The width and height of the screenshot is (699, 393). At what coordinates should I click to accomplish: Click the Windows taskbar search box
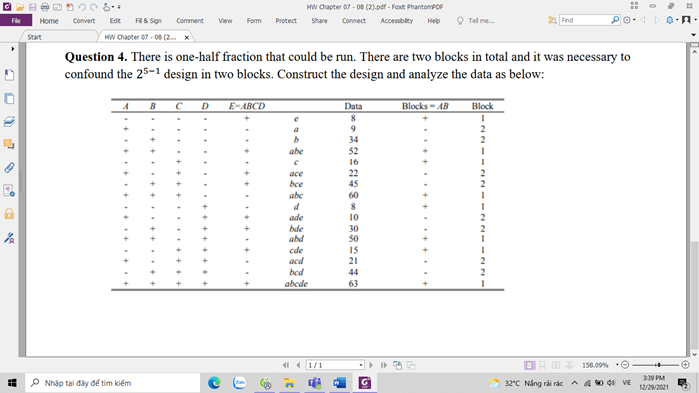point(112,383)
